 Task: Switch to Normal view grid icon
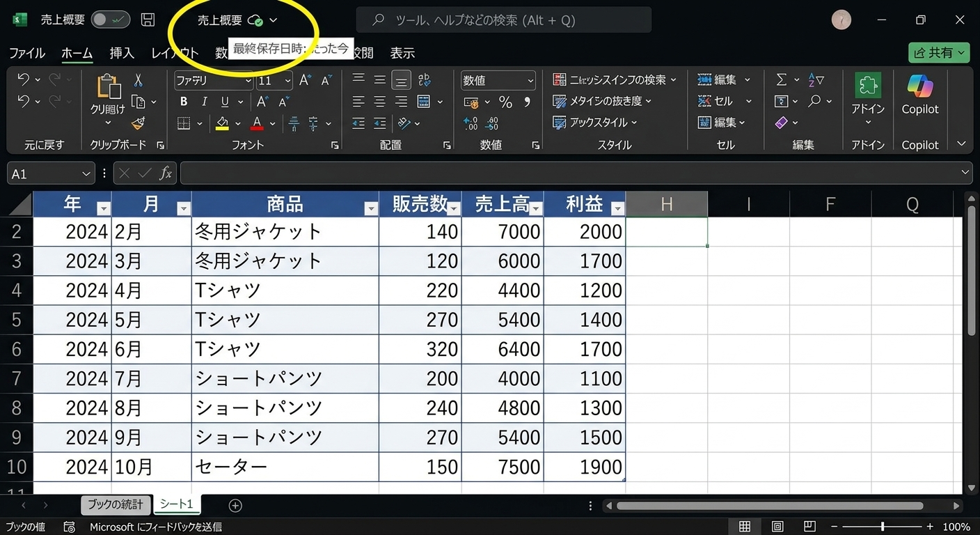[745, 527]
